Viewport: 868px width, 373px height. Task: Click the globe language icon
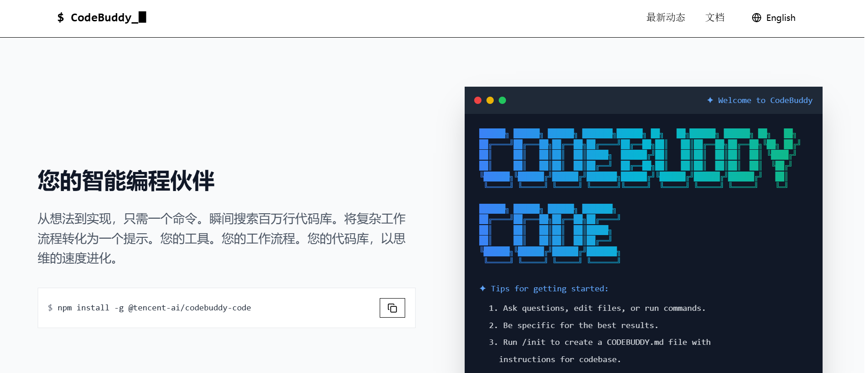(x=756, y=18)
